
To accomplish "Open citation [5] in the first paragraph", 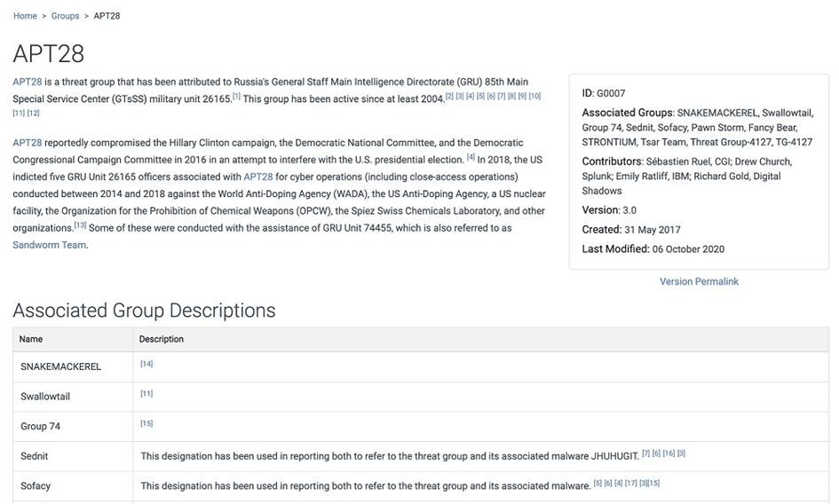I will click(480, 96).
